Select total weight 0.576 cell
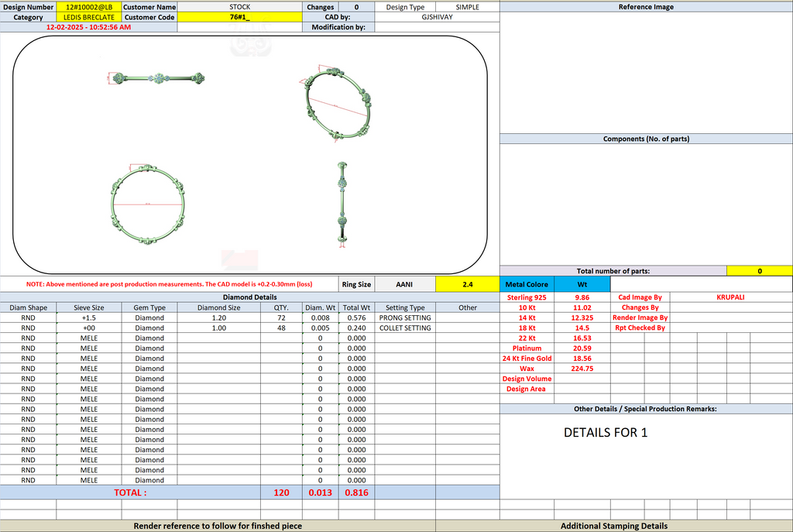Screen dimensions: 793x532 pos(356,317)
